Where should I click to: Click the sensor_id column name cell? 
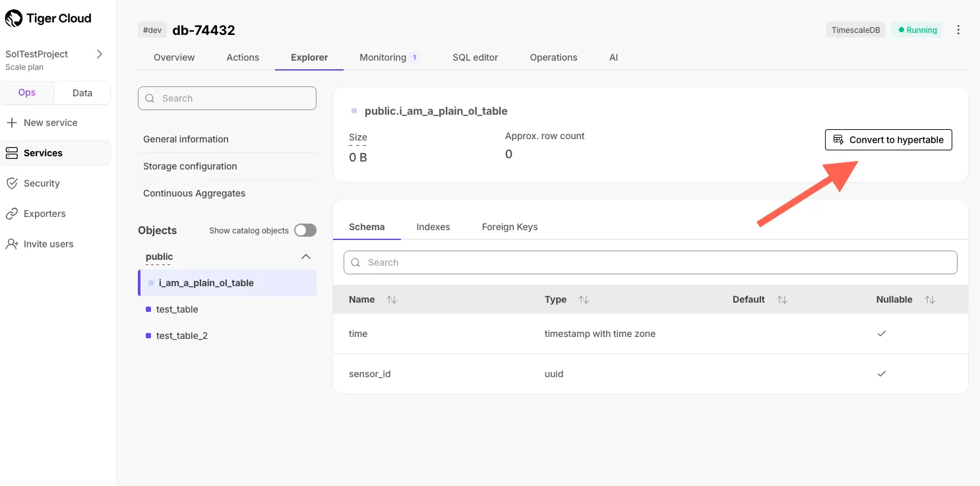(370, 374)
